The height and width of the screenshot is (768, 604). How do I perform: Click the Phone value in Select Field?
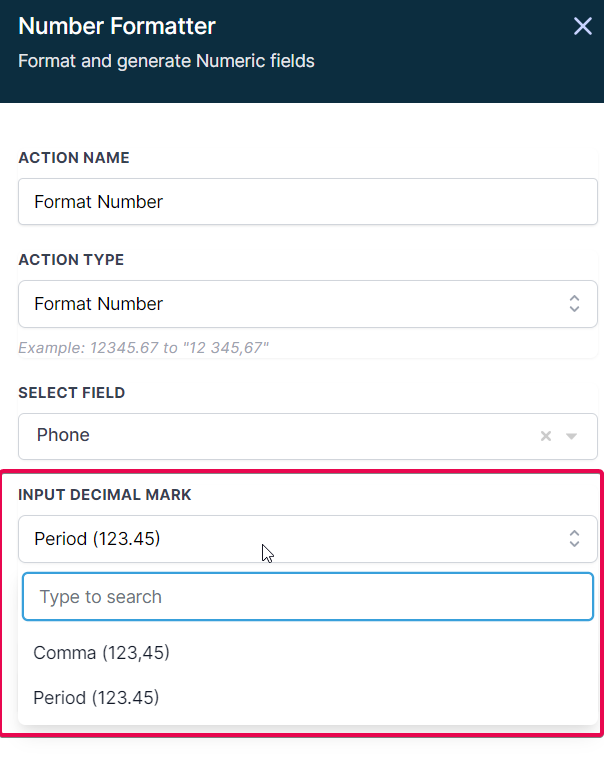[63, 435]
